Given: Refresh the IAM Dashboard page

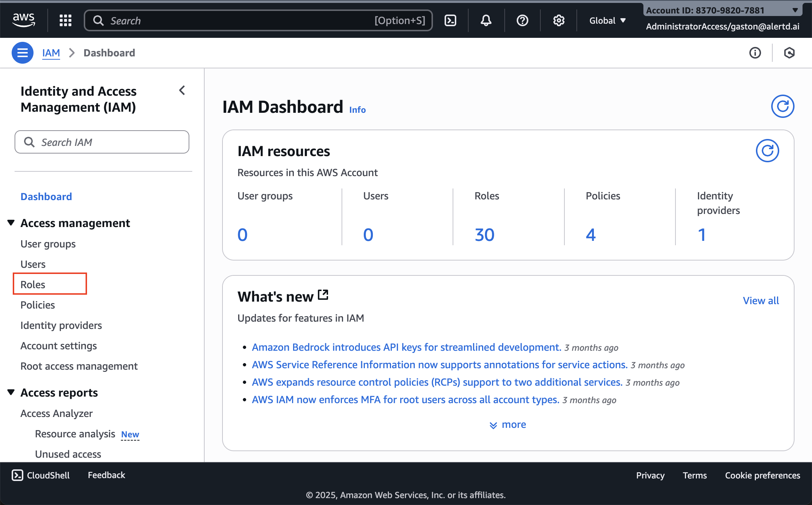Looking at the screenshot, I should pyautogui.click(x=783, y=106).
